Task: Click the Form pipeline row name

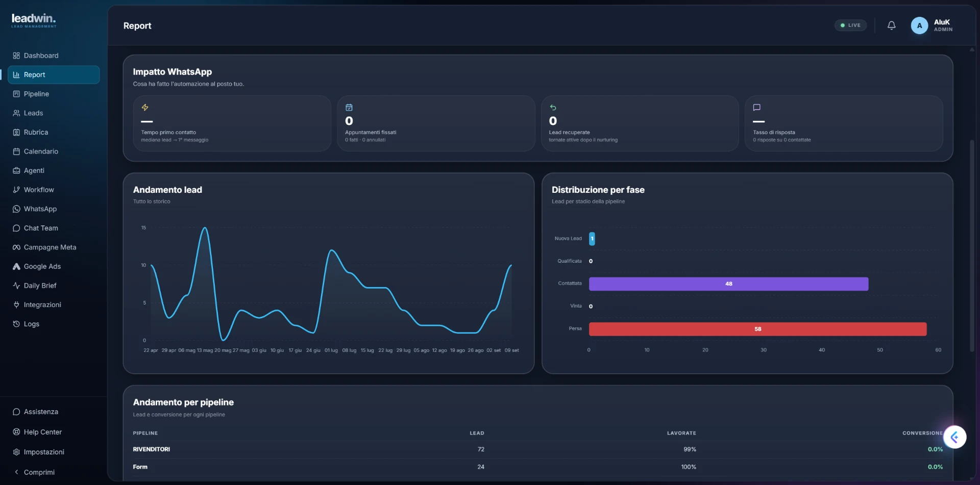Action: pos(140,467)
